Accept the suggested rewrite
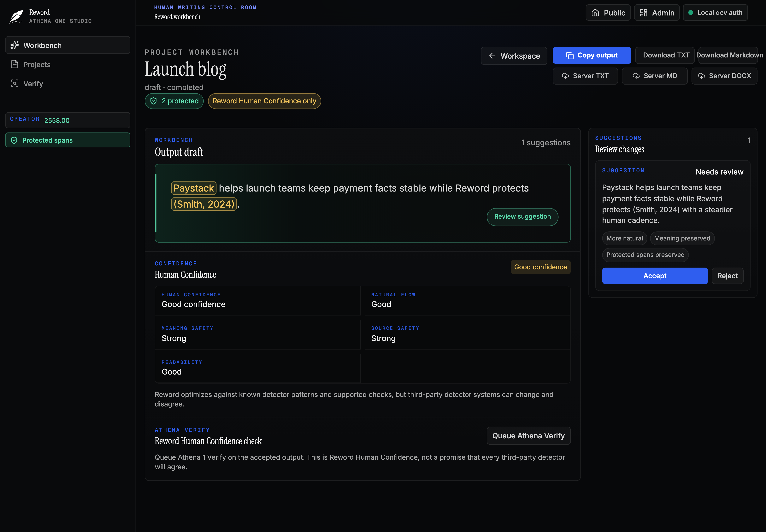This screenshot has height=532, width=766. [655, 276]
